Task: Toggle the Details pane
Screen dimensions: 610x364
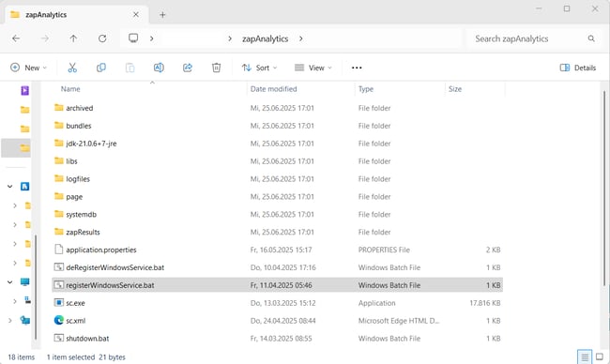Action: (578, 68)
